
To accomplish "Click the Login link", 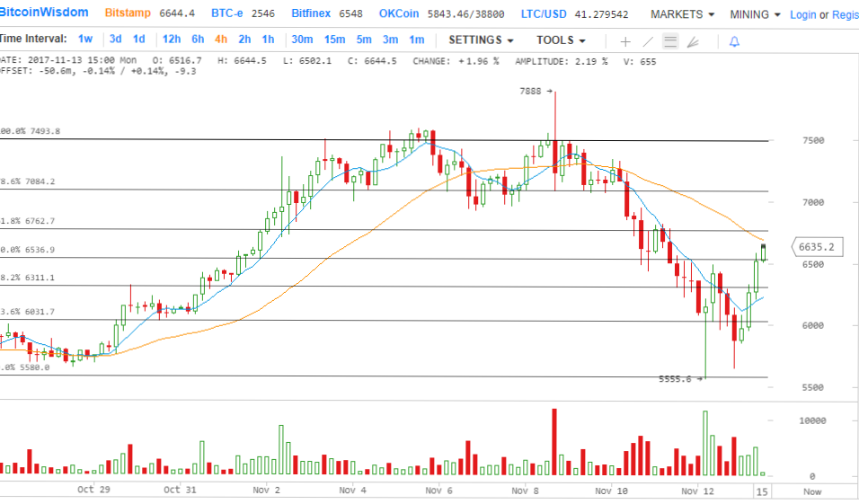I will coord(802,15).
